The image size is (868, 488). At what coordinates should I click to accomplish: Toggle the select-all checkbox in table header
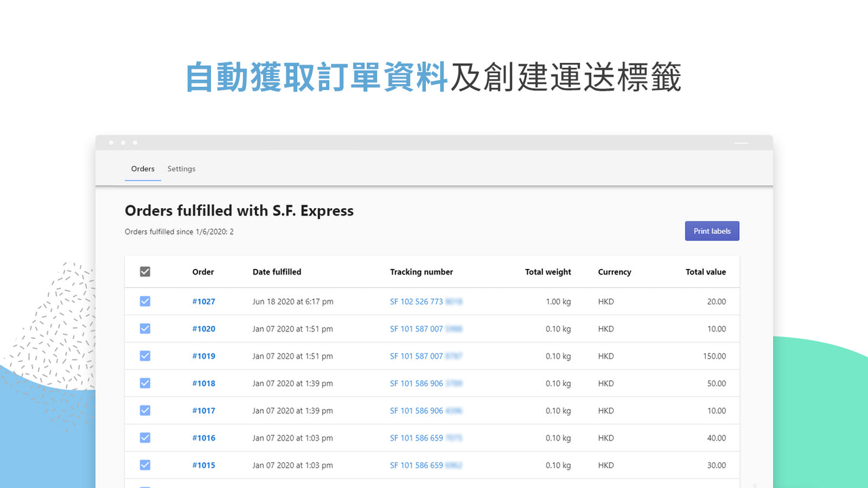pyautogui.click(x=145, y=272)
